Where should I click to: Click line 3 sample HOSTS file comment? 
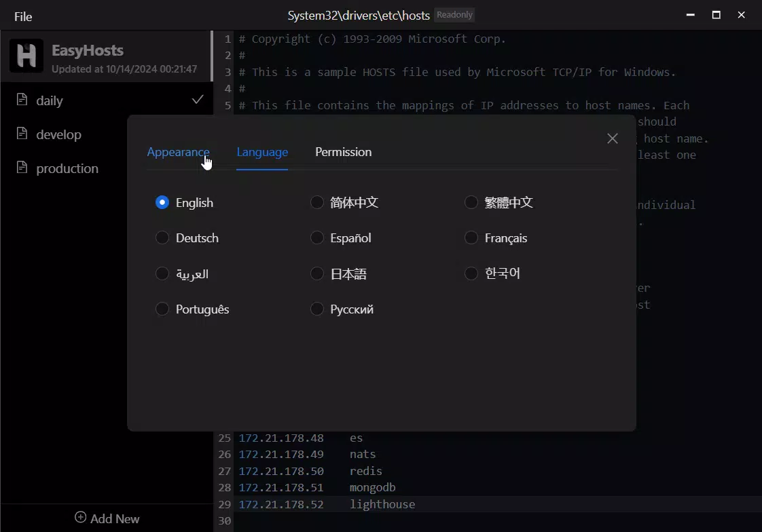tap(457, 73)
